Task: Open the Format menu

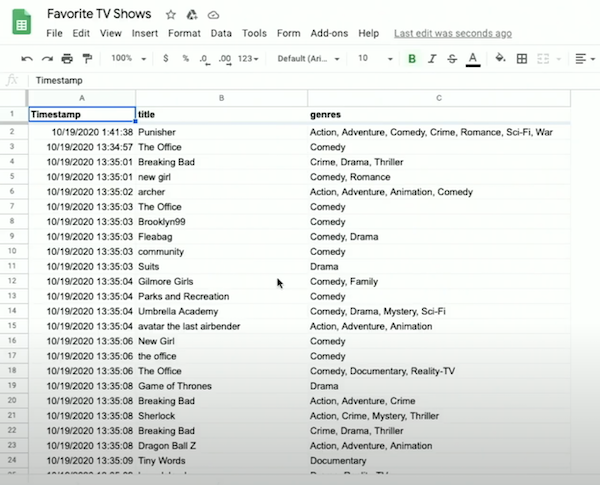Action: pyautogui.click(x=184, y=33)
